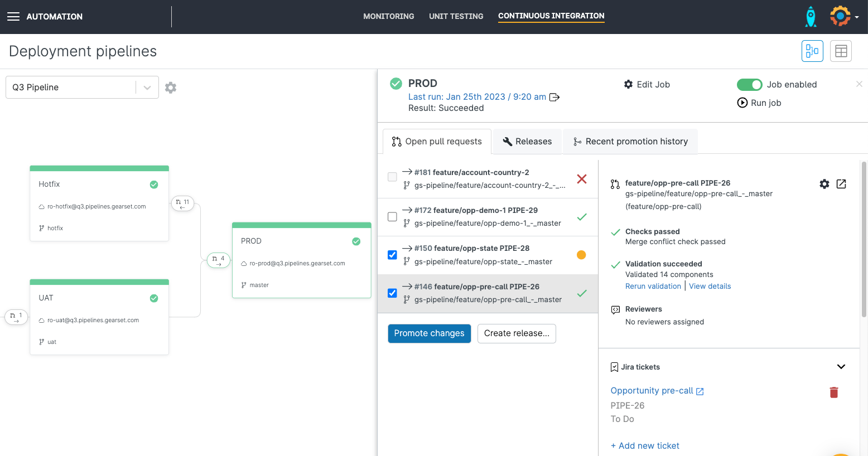Click the Hotfix 11 pull requests badge
This screenshot has height=456, width=868.
point(182,203)
